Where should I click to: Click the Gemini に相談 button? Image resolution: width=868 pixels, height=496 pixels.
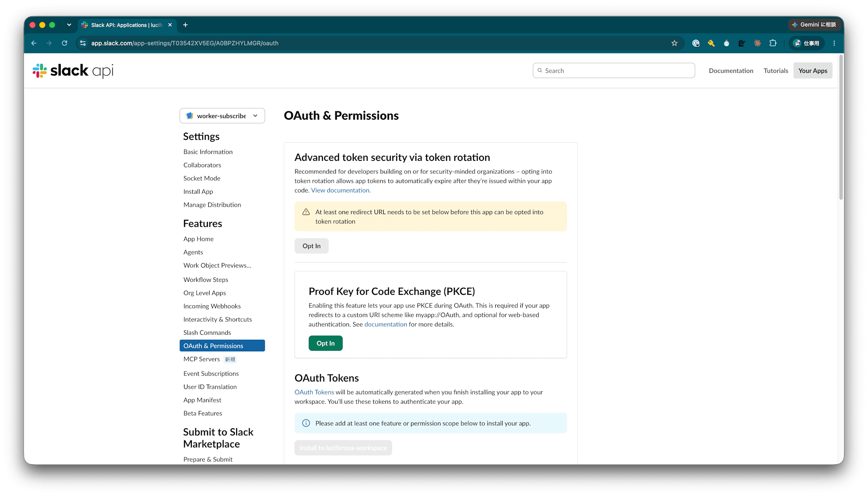[x=814, y=25]
